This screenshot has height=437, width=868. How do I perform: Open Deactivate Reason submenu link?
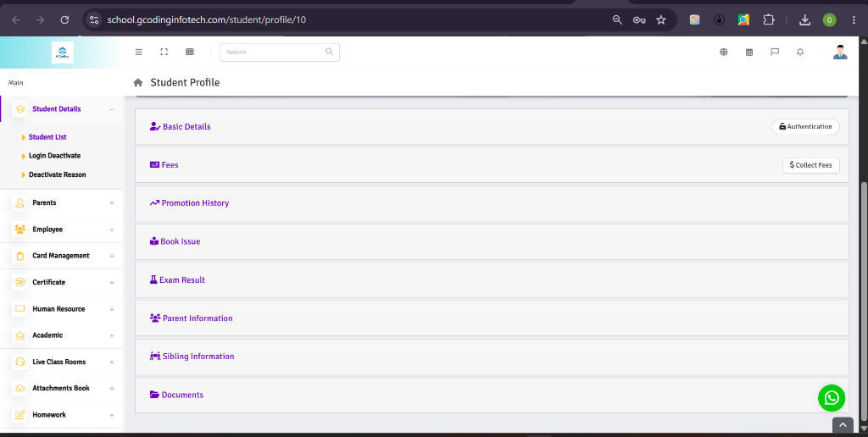tap(58, 174)
